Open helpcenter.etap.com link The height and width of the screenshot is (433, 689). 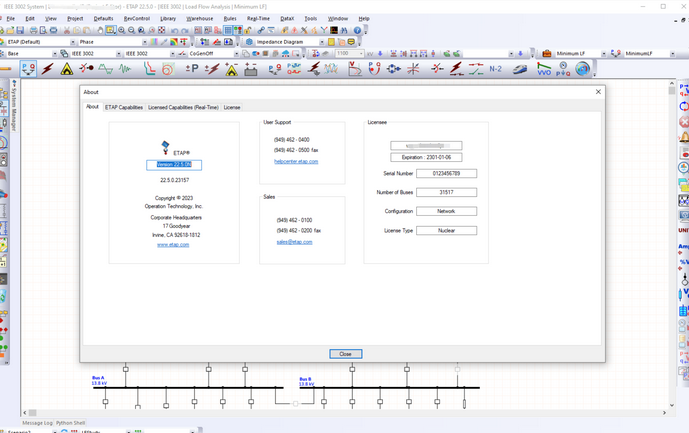click(x=296, y=161)
